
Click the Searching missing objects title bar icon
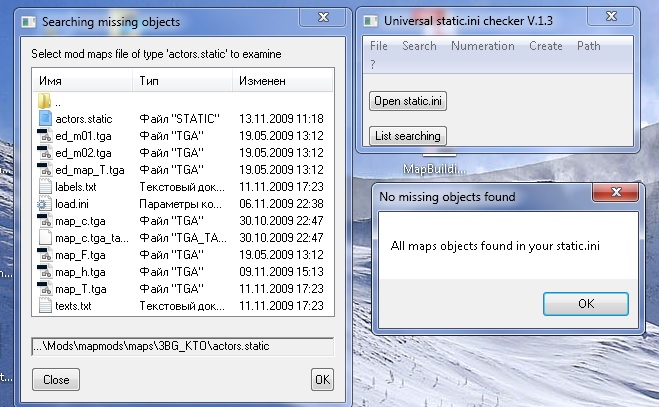(x=29, y=22)
